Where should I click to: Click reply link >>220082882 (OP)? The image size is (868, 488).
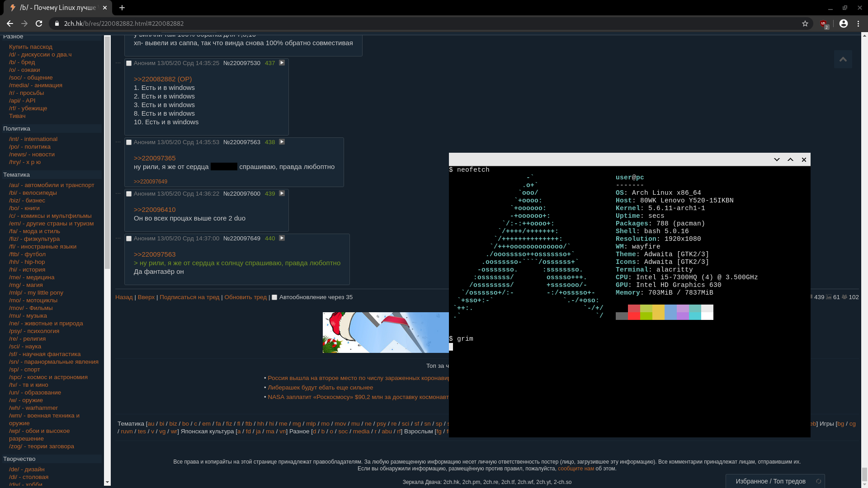[x=163, y=79]
